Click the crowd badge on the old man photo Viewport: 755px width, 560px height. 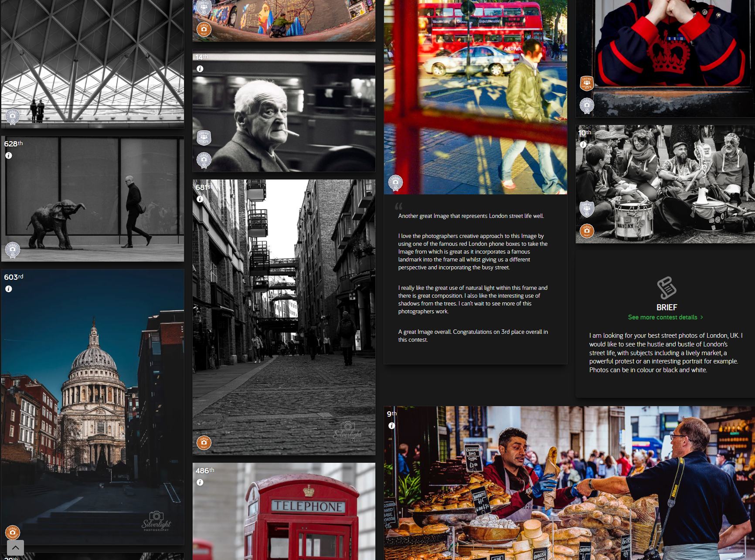204,138
